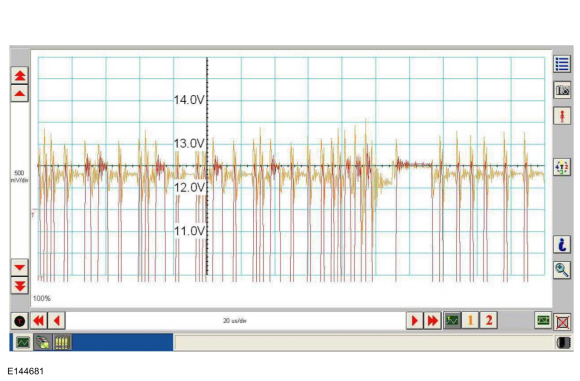Click the double up arrow voltage scale button

click(20, 76)
